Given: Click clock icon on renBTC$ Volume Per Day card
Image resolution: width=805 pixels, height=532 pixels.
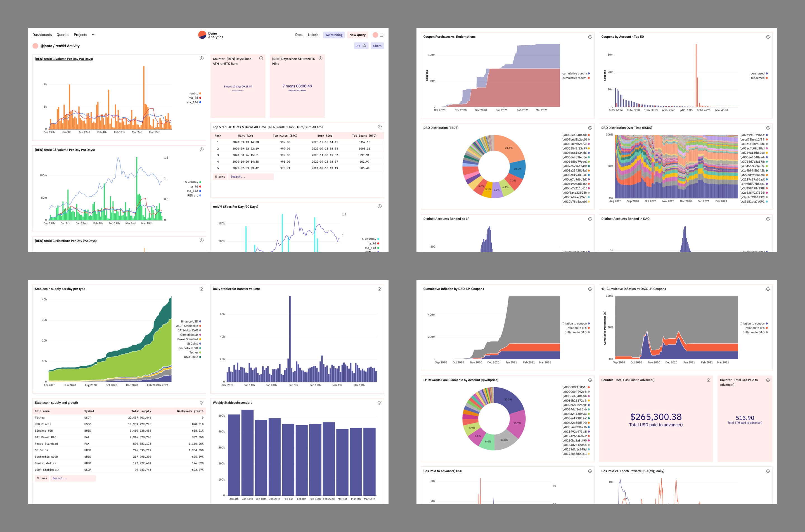Looking at the screenshot, I should [x=202, y=149].
